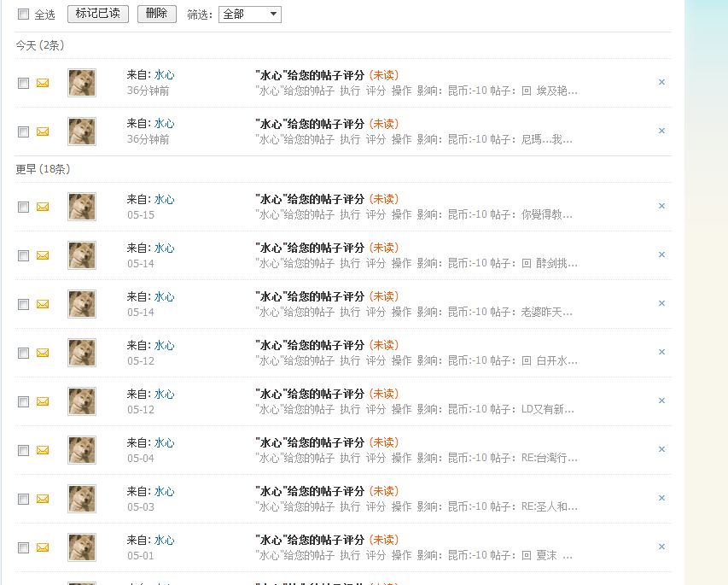Remove the first 36分钟前 message via X

[x=661, y=82]
